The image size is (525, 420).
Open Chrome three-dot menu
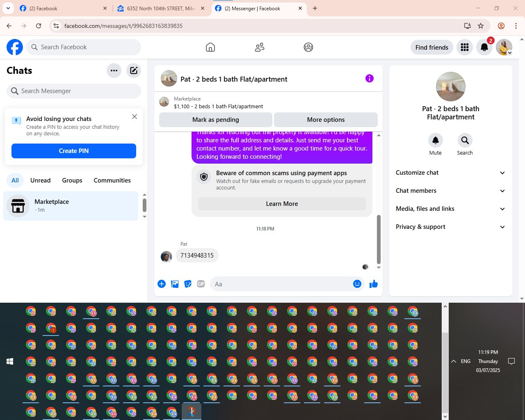click(x=516, y=26)
